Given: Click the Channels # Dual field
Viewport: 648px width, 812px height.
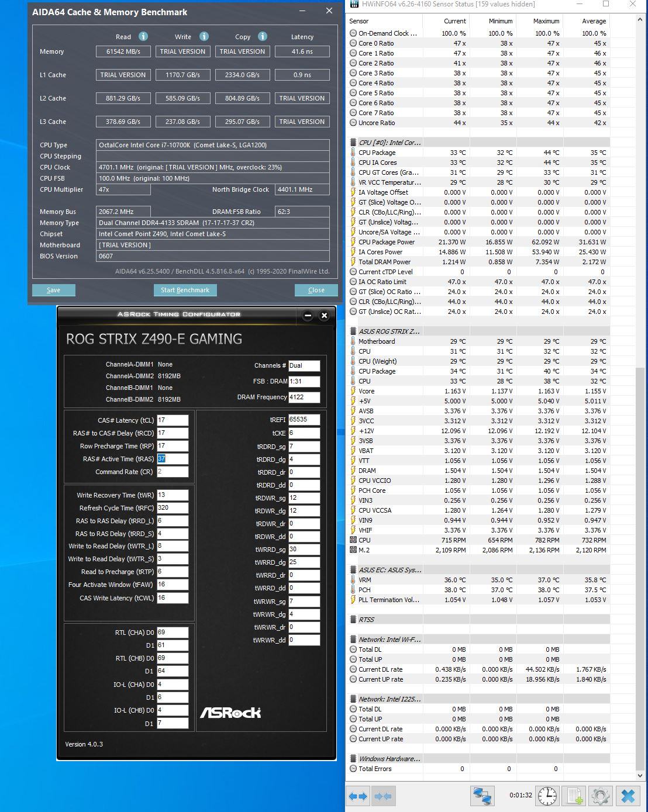Looking at the screenshot, I should (304, 365).
